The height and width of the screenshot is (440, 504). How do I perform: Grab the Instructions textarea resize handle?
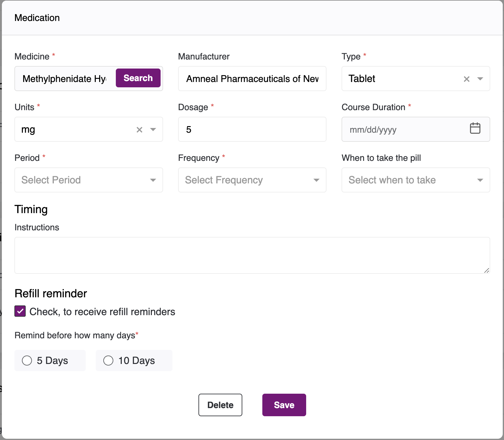(487, 271)
